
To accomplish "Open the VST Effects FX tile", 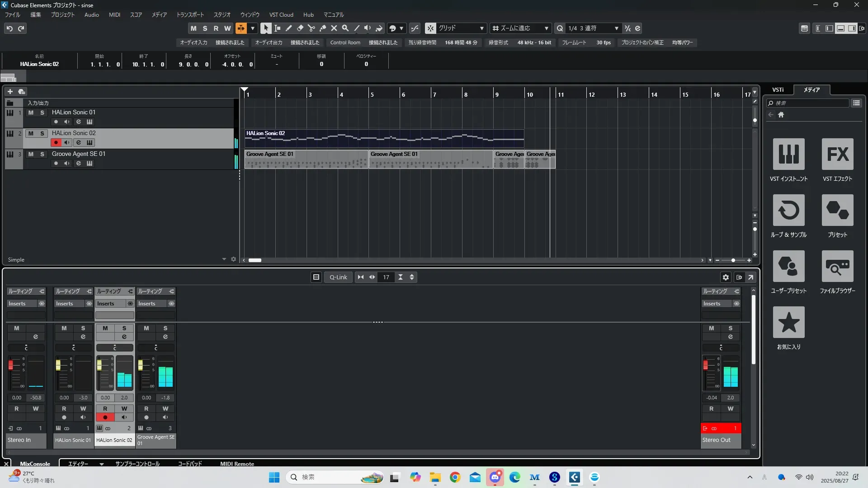I will (837, 155).
